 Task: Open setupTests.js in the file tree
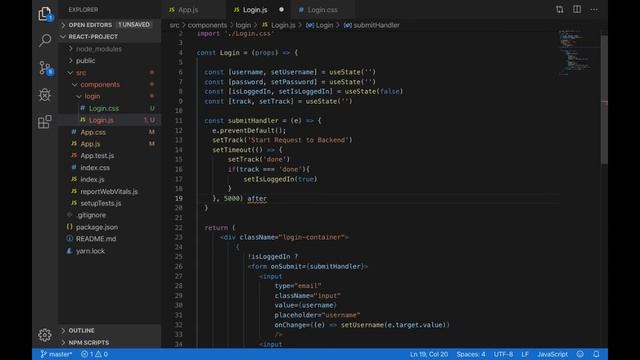pos(101,203)
